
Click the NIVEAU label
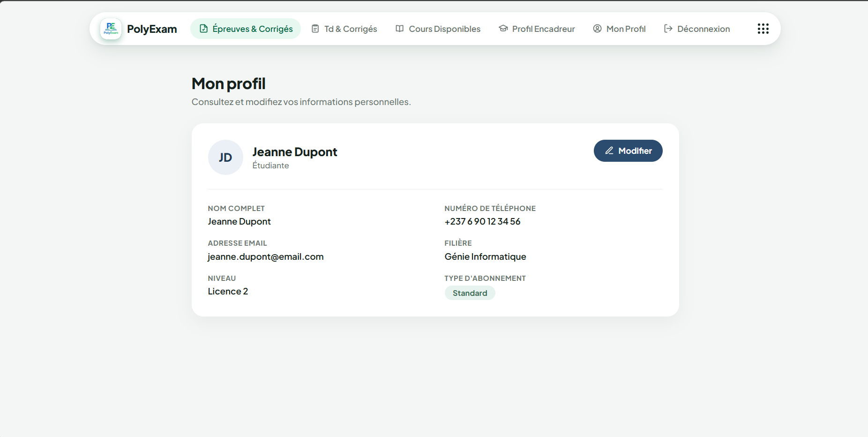pos(222,278)
